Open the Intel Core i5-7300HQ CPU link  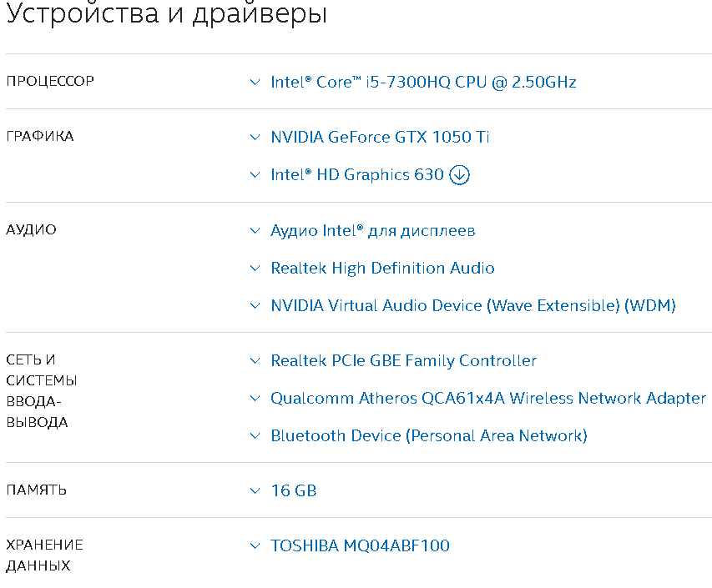423,82
